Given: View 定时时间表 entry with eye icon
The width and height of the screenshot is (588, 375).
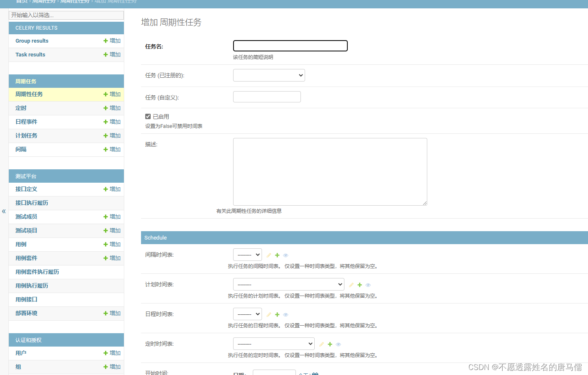Looking at the screenshot, I should pos(338,344).
